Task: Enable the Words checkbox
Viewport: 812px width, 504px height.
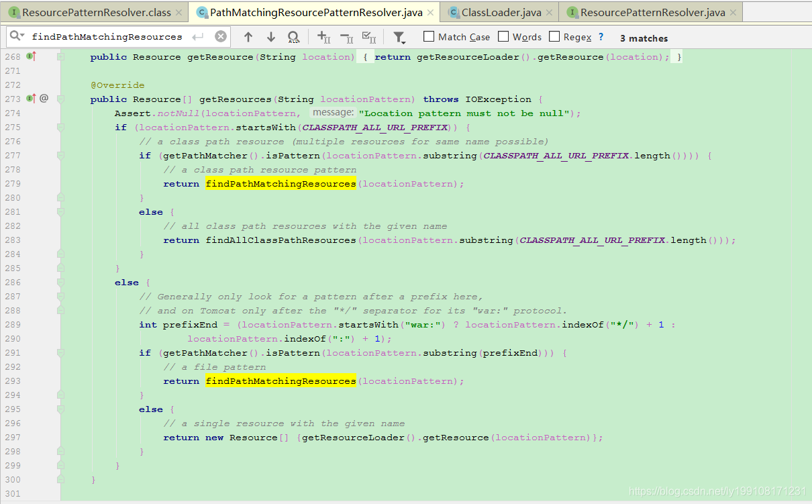Action: click(503, 37)
